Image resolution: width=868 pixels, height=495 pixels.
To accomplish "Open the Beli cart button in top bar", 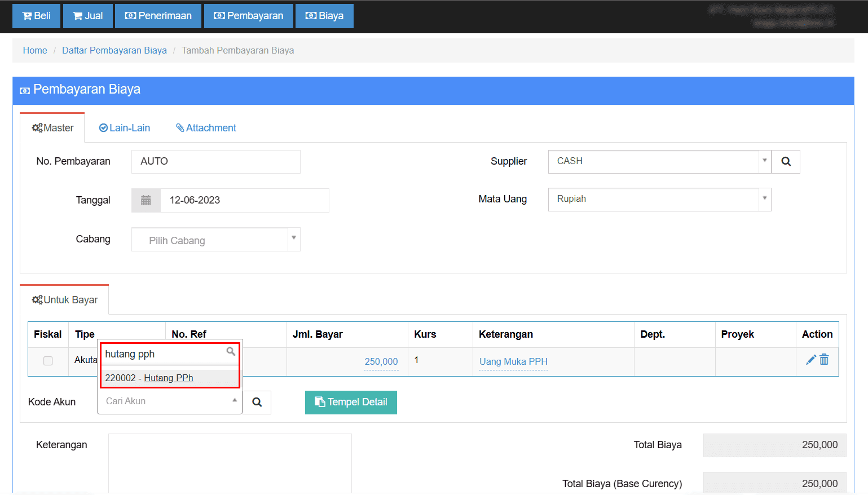I will coord(36,16).
